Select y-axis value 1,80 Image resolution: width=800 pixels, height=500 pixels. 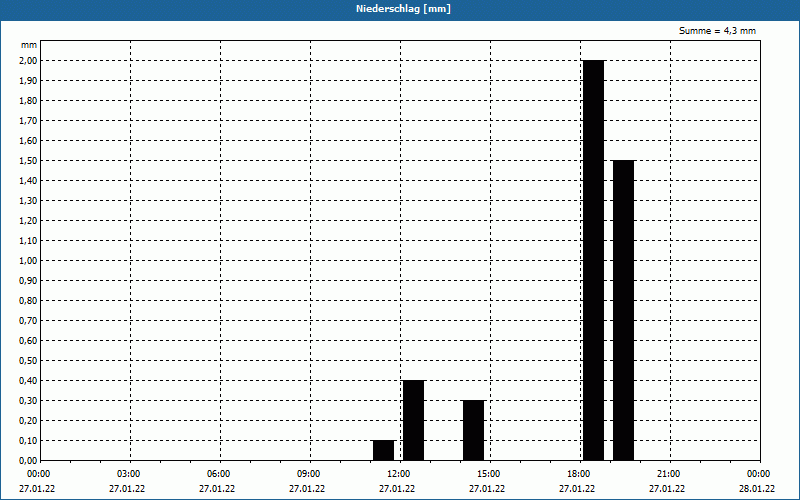pyautogui.click(x=28, y=101)
